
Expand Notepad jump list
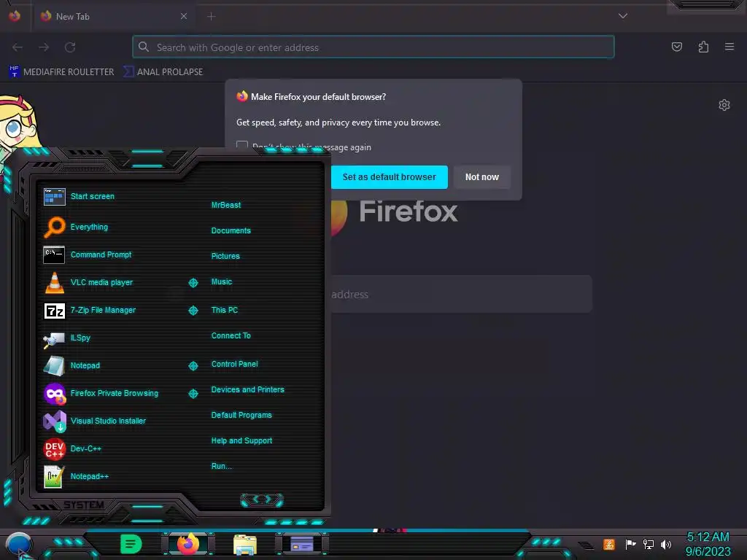click(193, 366)
